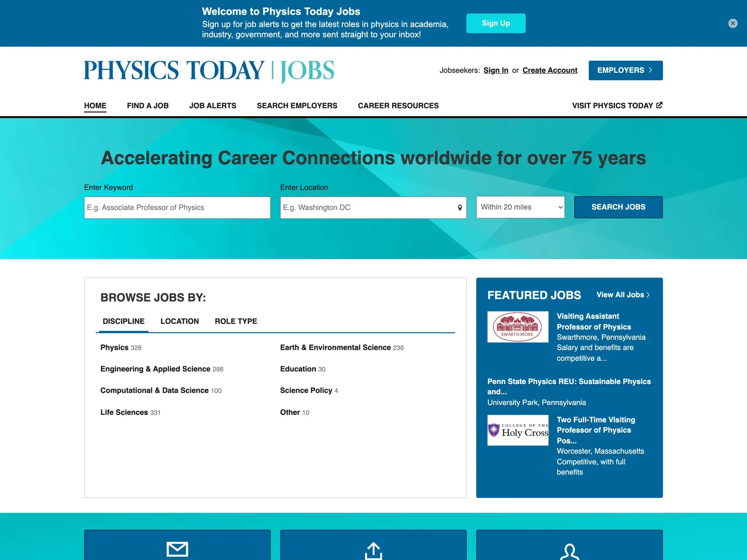Open Swarthmore logo thumbnail
The height and width of the screenshot is (560, 747).
coord(518,327)
